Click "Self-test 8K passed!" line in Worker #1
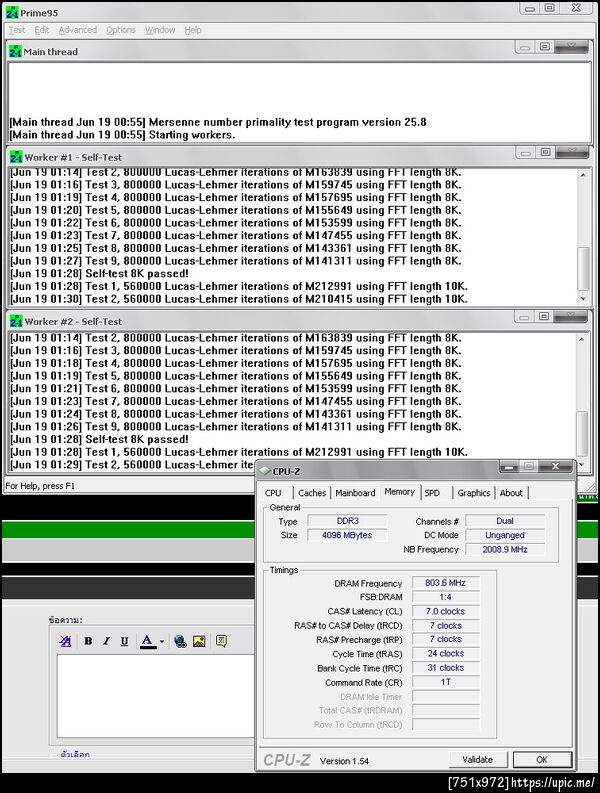The image size is (600, 793). coord(99,274)
